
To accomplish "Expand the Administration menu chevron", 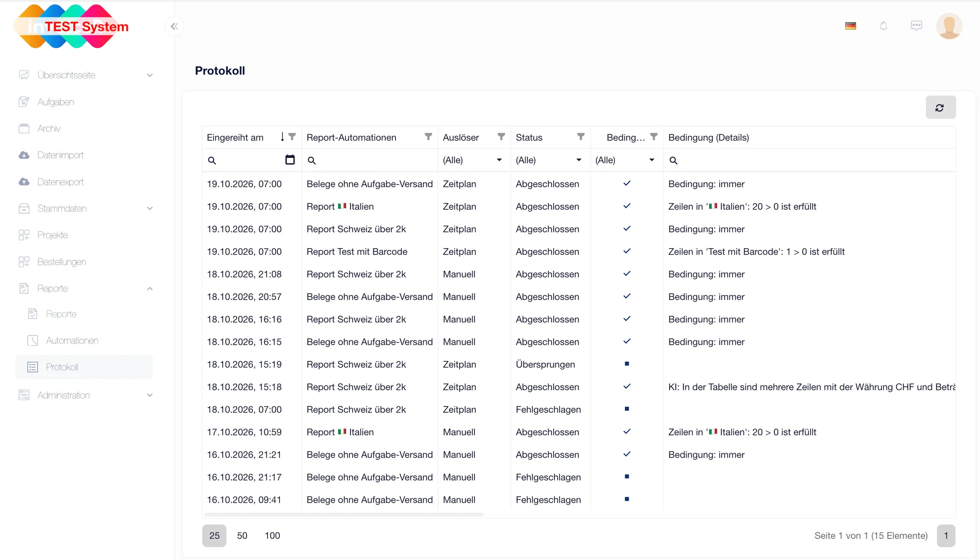I will click(x=150, y=395).
